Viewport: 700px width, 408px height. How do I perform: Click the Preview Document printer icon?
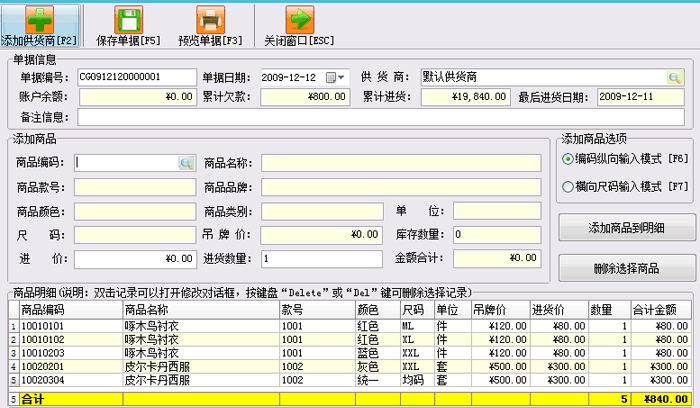(209, 19)
